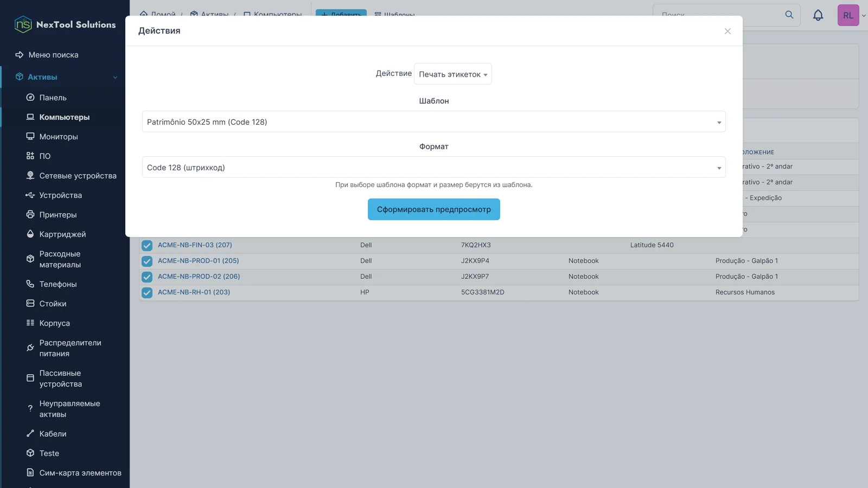Click the Recursos Humanos location cell
Screen dimensions: 868x488
click(x=745, y=292)
